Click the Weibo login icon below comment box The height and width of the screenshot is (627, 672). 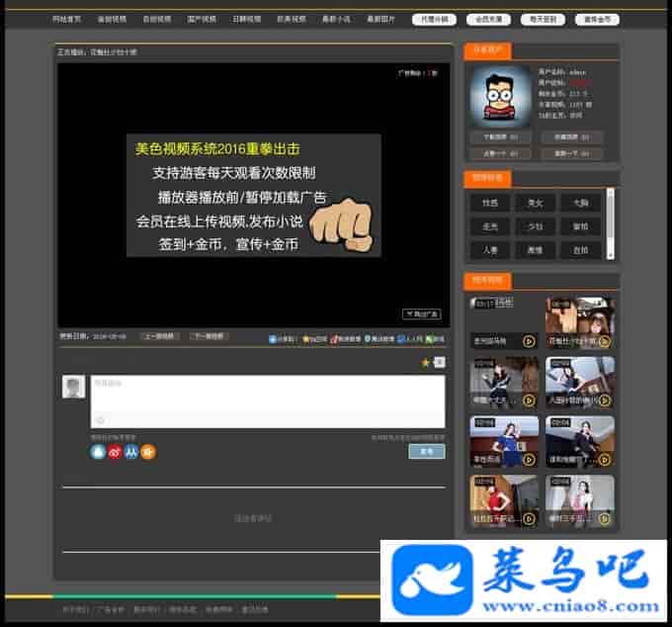pos(115,452)
